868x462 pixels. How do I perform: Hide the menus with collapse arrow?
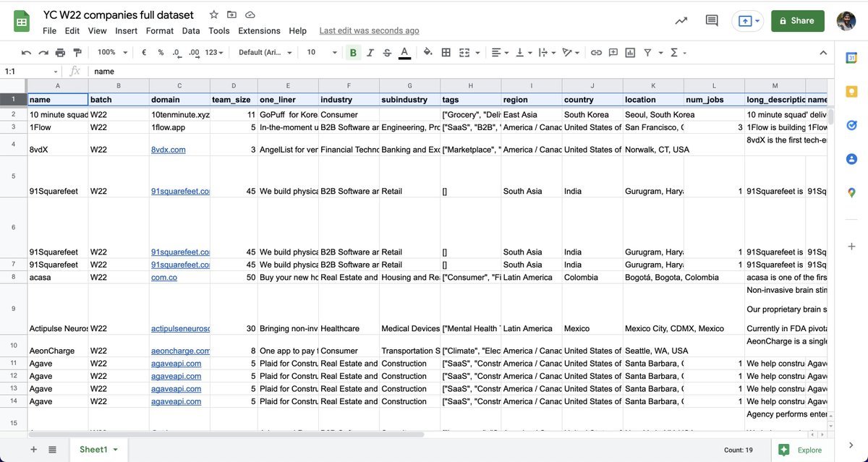tap(822, 52)
